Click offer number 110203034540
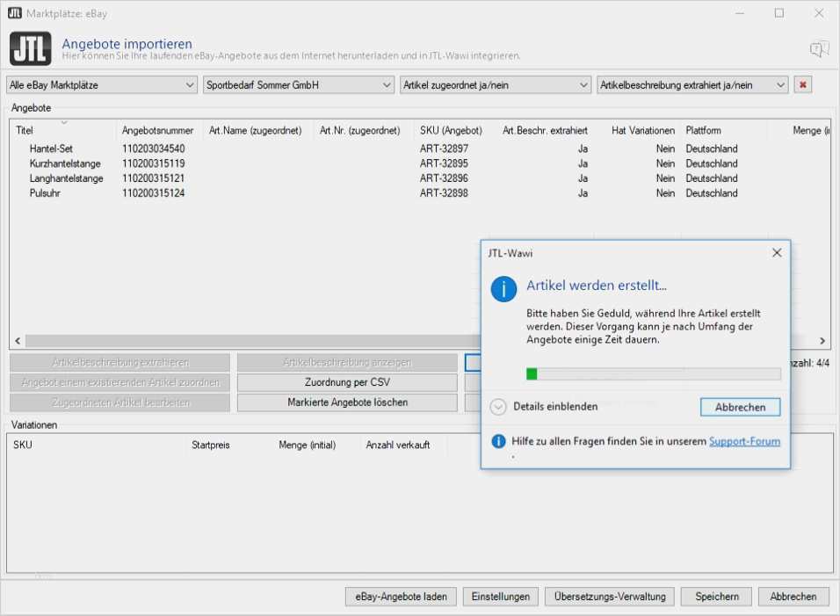Viewport: 840px width, 616px height. click(x=153, y=149)
